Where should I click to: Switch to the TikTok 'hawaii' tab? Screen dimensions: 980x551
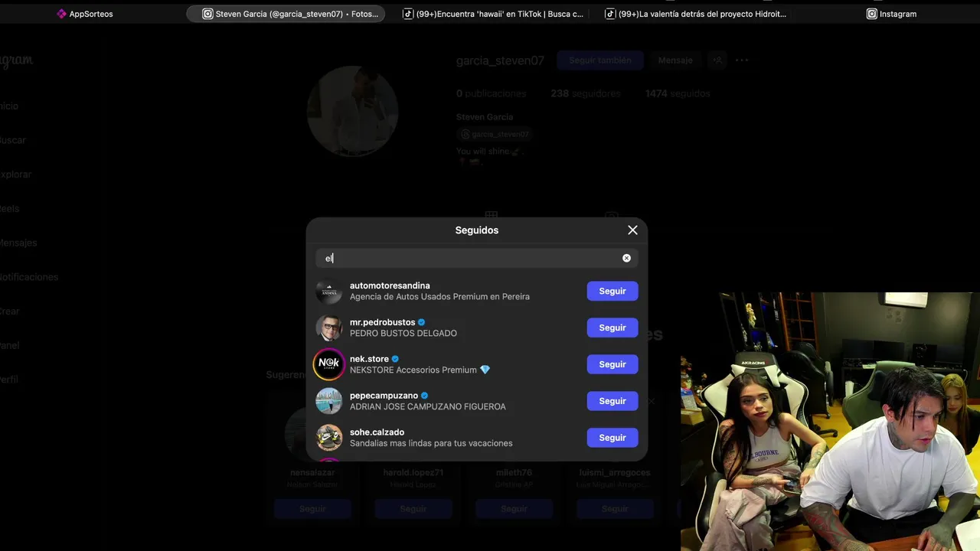pyautogui.click(x=494, y=14)
